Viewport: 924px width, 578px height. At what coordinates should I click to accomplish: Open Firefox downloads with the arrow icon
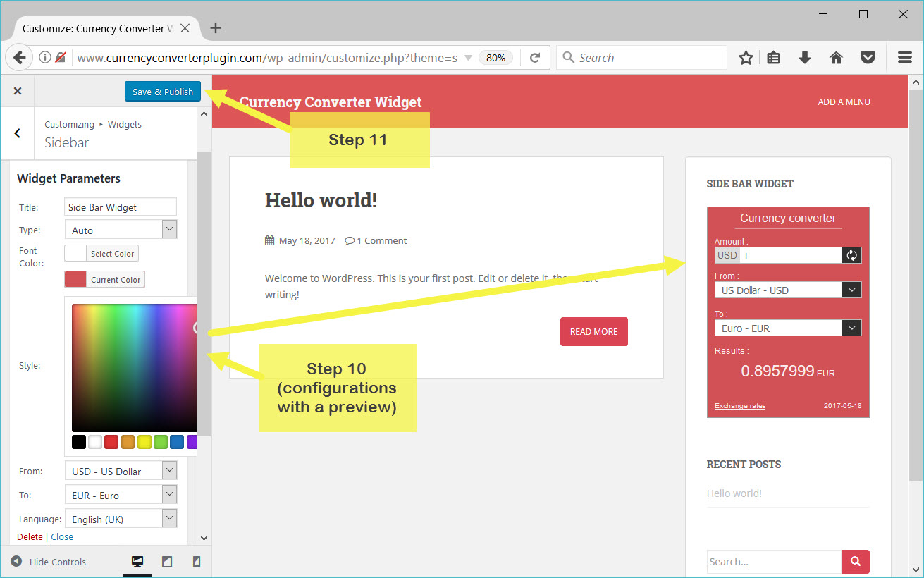tap(805, 57)
